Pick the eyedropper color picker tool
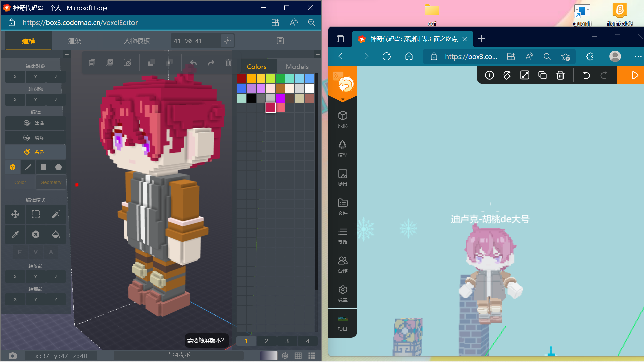 (15, 234)
